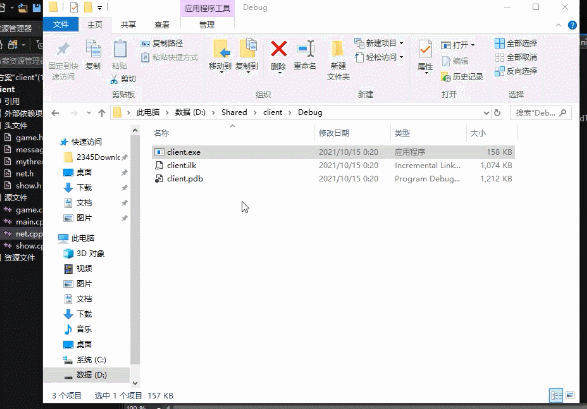Click Edit in the Open group

point(455,61)
